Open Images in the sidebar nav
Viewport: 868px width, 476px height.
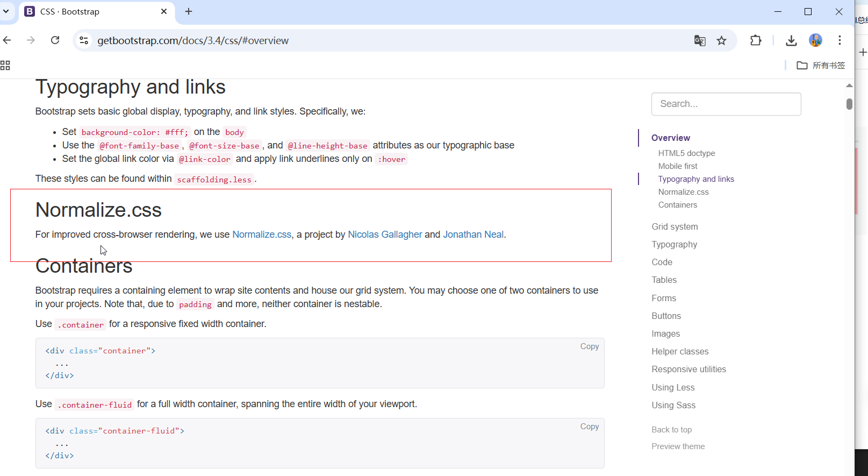(666, 334)
